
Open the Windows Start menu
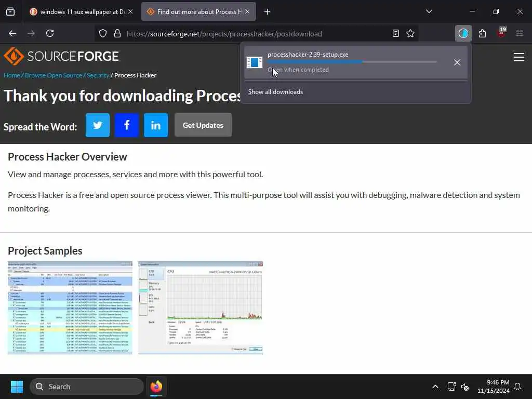[x=17, y=387]
